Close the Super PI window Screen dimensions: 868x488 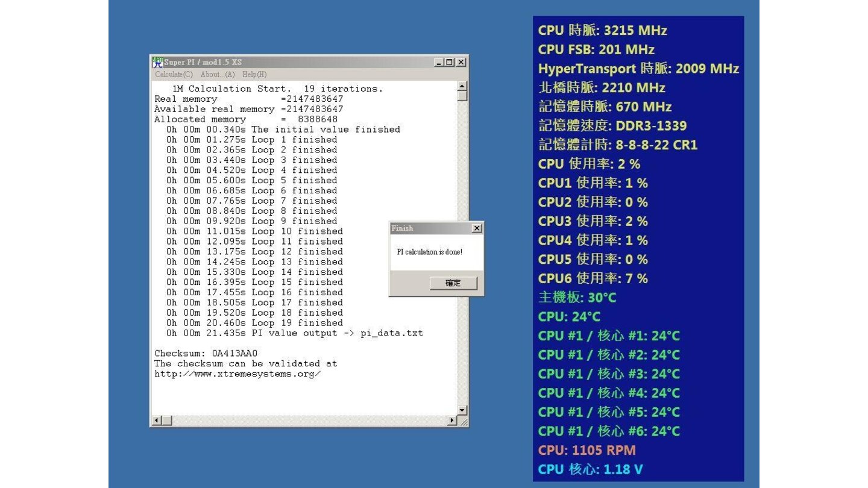[461, 62]
